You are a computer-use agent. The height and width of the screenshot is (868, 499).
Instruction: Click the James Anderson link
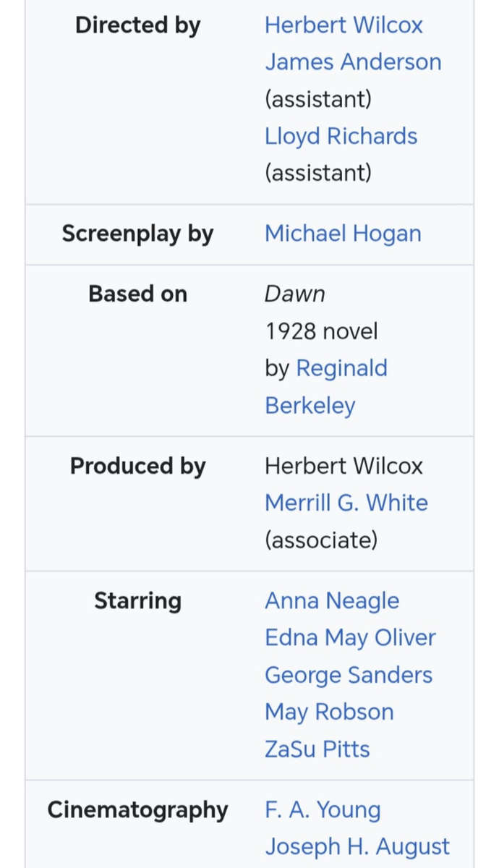click(353, 62)
